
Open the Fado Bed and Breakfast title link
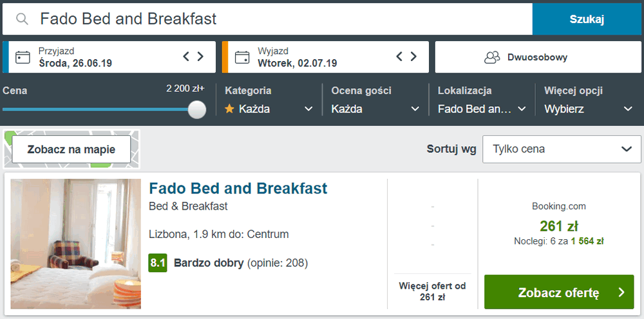coord(238,188)
